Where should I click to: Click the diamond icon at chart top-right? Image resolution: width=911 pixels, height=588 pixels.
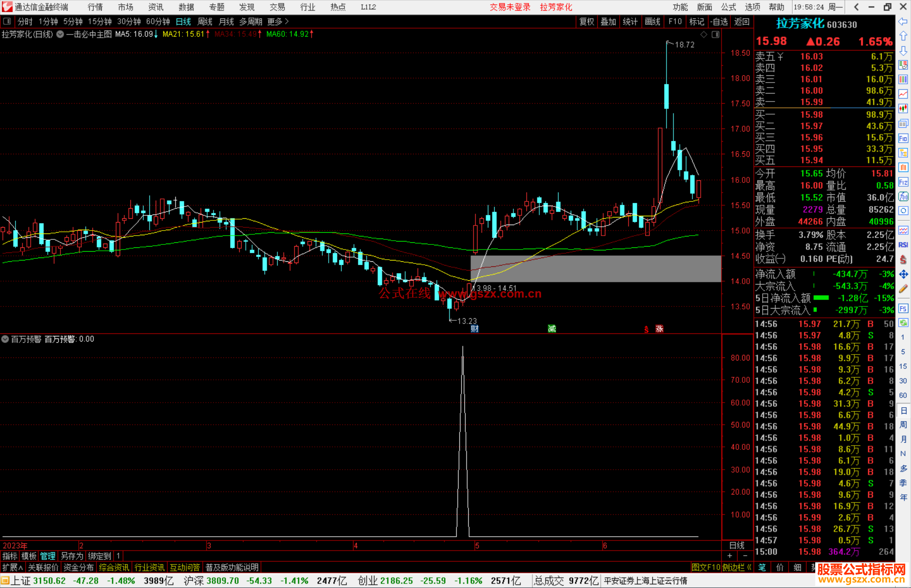click(703, 35)
